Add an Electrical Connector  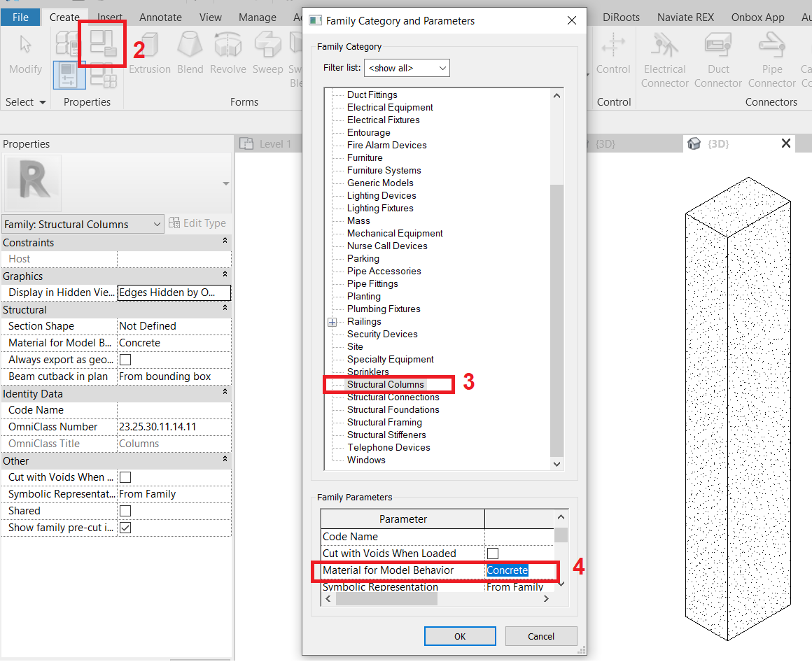pos(664,56)
